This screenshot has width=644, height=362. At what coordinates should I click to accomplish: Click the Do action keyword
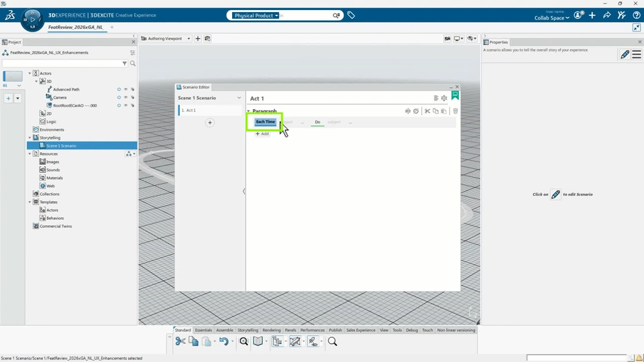(317, 122)
